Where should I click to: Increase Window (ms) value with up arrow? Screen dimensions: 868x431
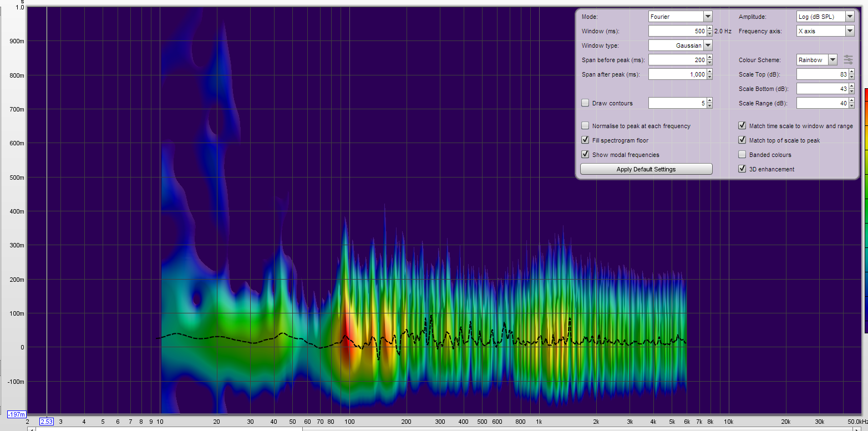click(x=709, y=29)
